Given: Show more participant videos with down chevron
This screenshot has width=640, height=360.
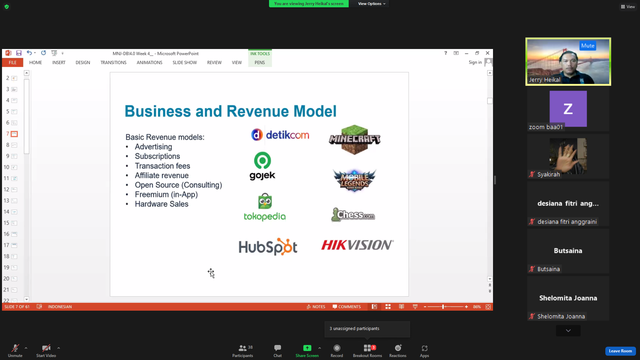Looking at the screenshot, I should pos(568,331).
